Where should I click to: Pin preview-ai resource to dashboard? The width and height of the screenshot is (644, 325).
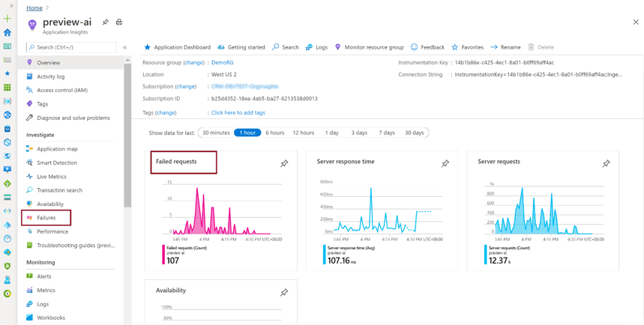click(105, 22)
